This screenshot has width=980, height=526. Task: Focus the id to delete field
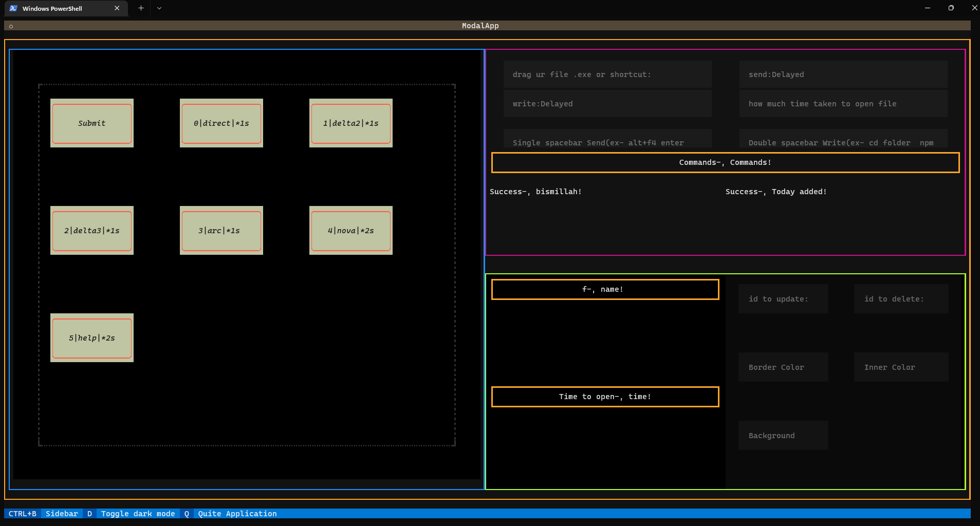(900, 298)
